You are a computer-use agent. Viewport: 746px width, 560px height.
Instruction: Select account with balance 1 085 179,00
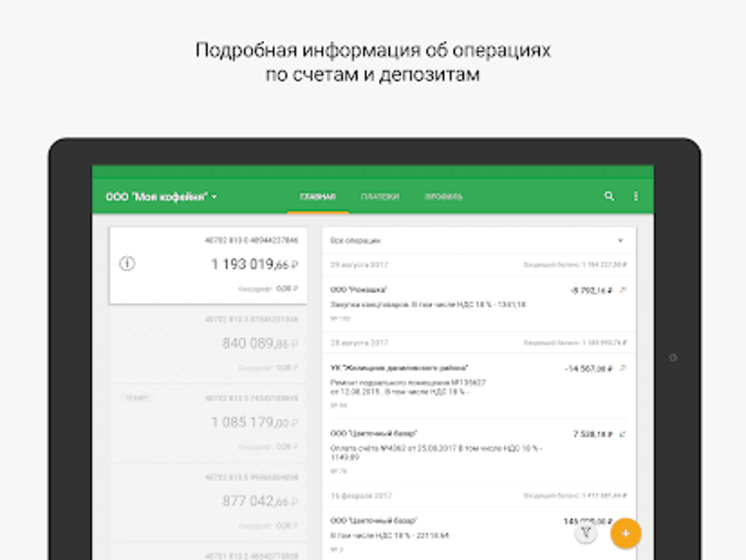208,423
